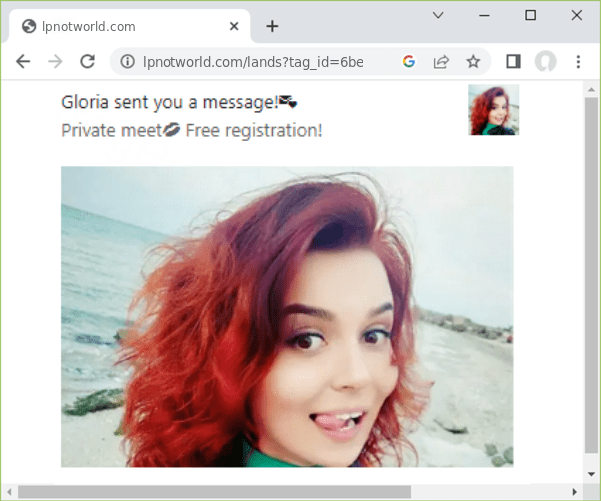This screenshot has width=601, height=501.
Task: Close the lpnotworld.com tab
Action: click(235, 26)
